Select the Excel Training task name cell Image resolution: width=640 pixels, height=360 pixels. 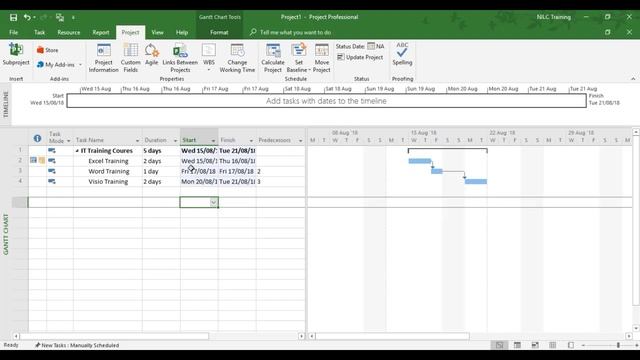coord(108,161)
